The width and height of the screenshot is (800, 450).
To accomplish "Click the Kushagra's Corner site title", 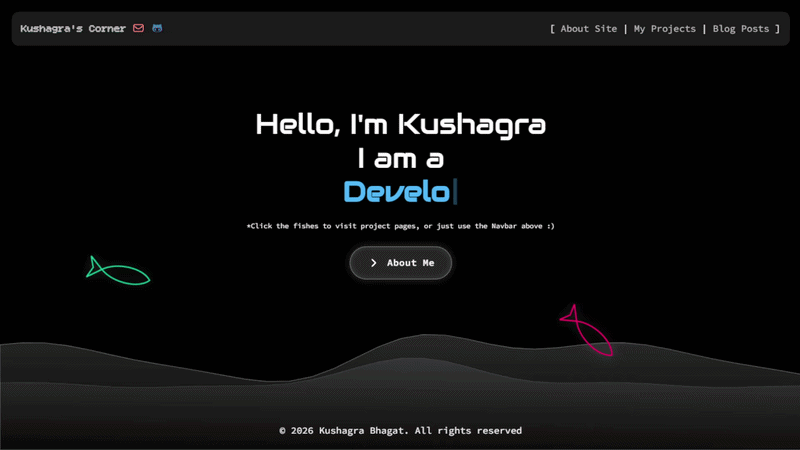I will click(73, 29).
